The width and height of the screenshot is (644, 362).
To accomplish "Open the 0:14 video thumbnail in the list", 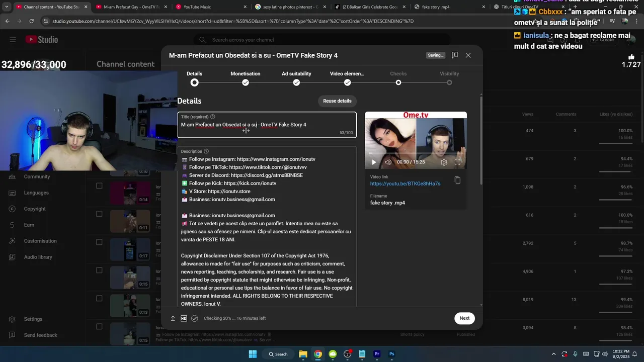I will coord(130,193).
